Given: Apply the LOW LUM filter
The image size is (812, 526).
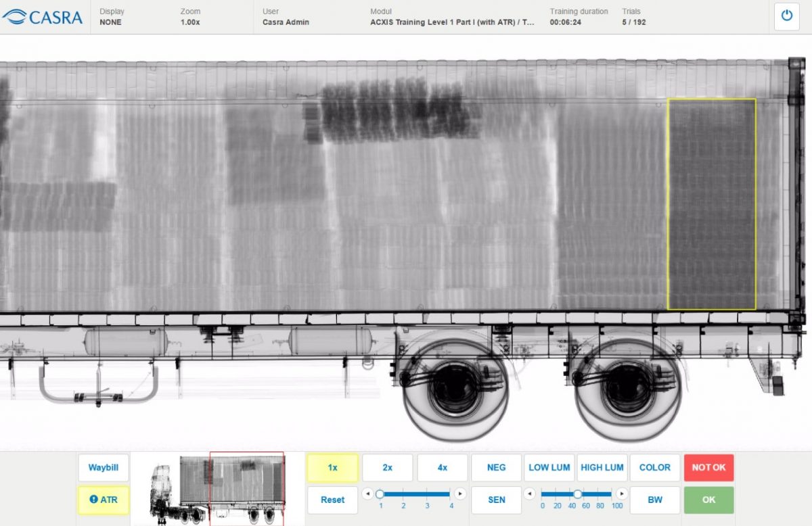Looking at the screenshot, I should tap(549, 468).
